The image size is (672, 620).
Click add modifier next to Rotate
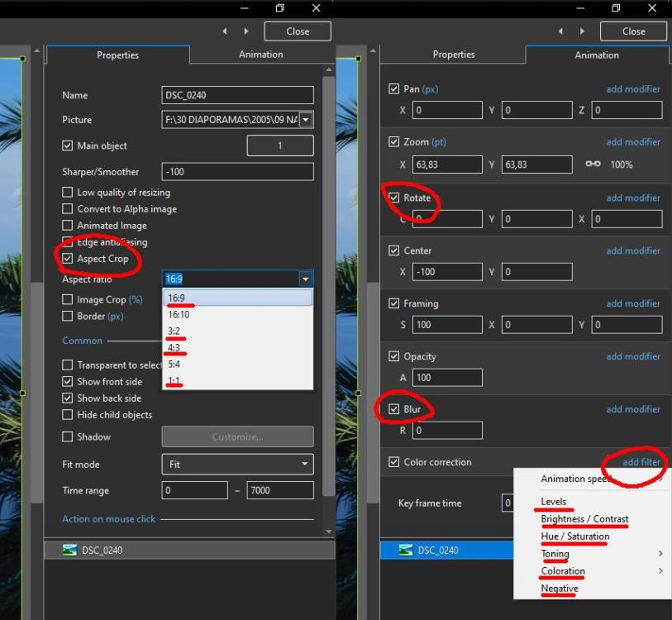pyautogui.click(x=632, y=198)
